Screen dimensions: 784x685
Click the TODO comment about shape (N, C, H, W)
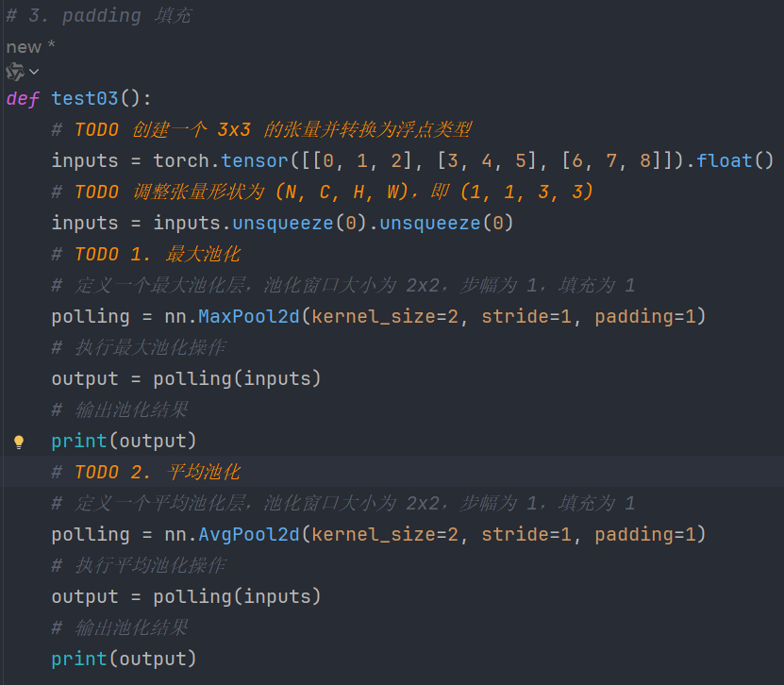click(x=323, y=192)
